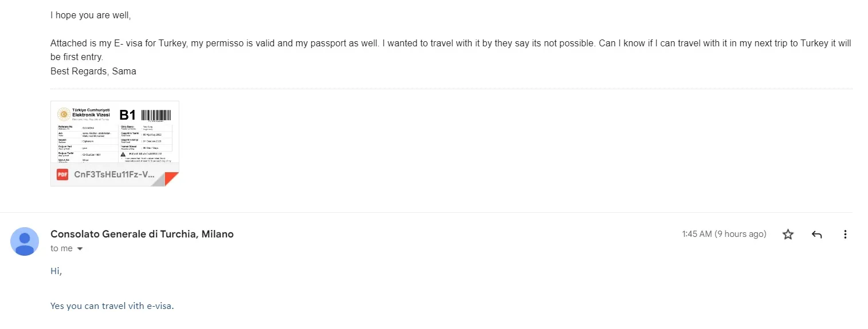
Task: Click the "I hope you are well," line
Action: click(x=91, y=15)
